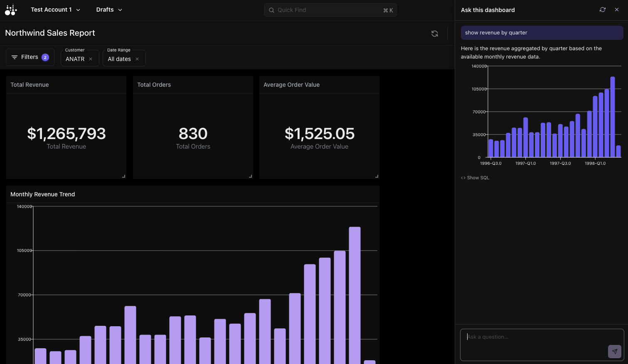The image size is (628, 364).
Task: Click the Ask a question input
Action: coord(542,345)
